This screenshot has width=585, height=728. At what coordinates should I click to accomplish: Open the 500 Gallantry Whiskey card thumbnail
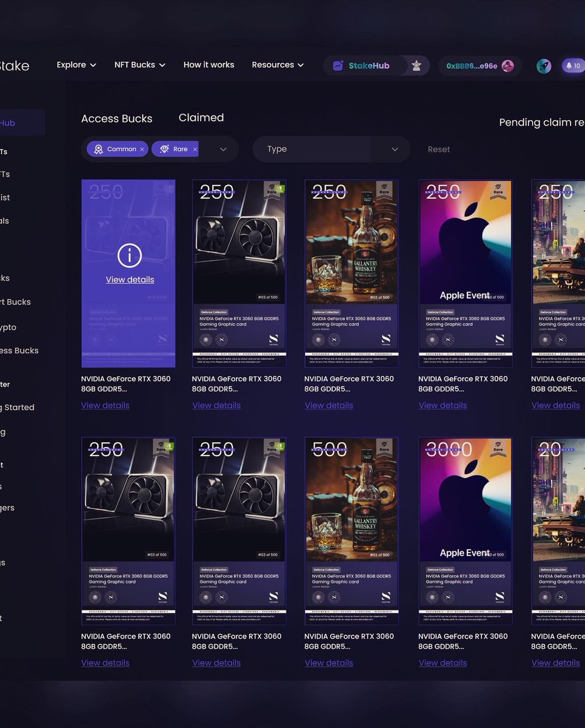coord(351,531)
